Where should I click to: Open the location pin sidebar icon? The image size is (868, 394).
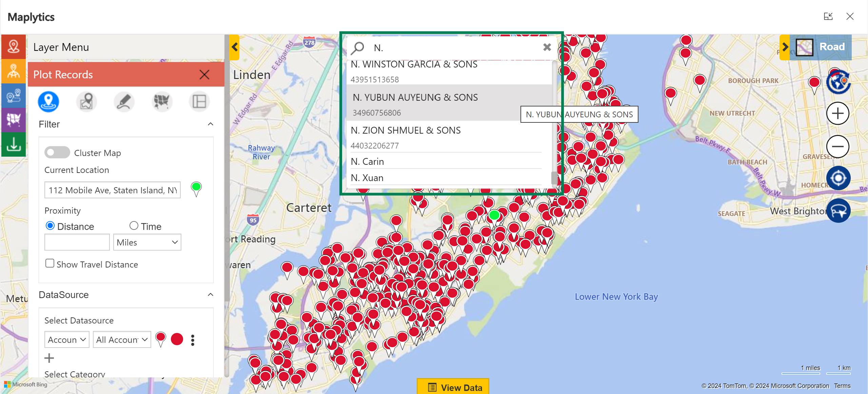tap(14, 46)
